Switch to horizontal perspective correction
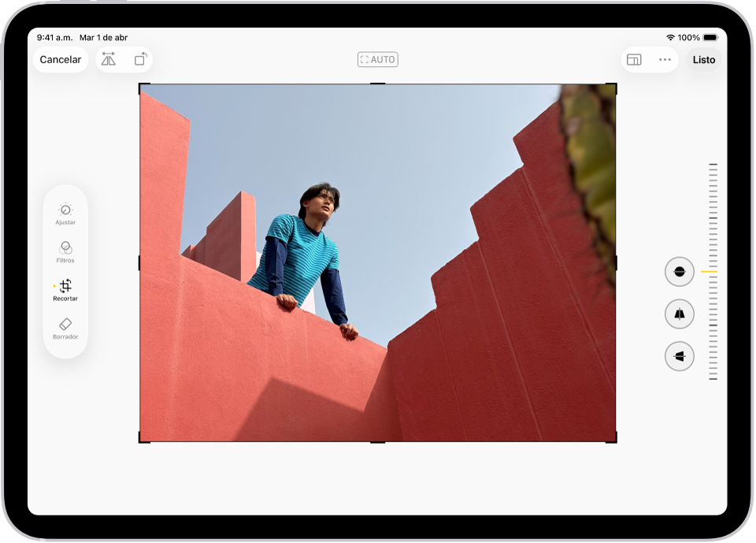 [678, 355]
